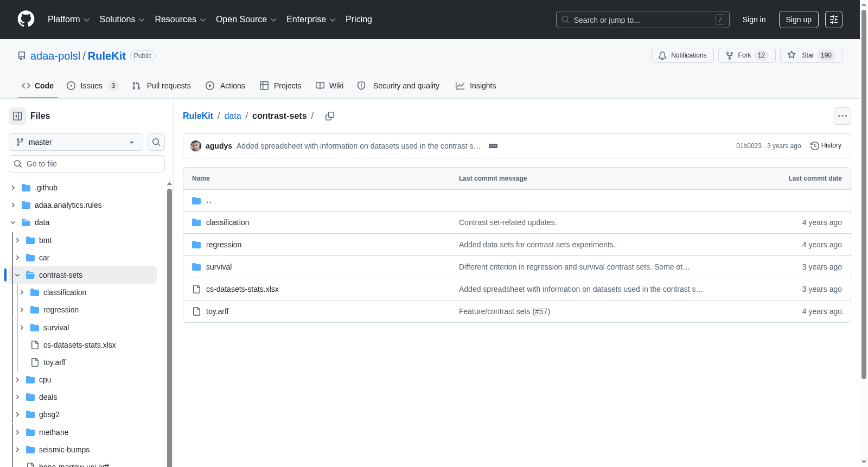
Task: Expand the .github folder in tree
Action: 13,188
